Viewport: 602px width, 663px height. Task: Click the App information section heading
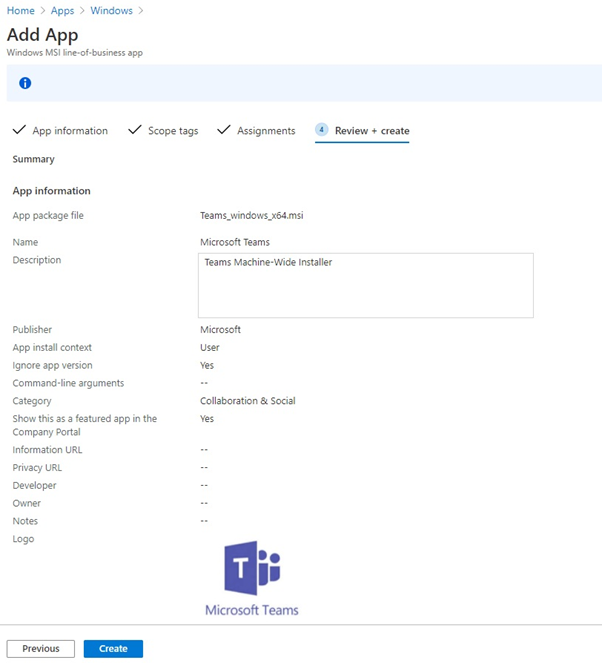coord(52,191)
